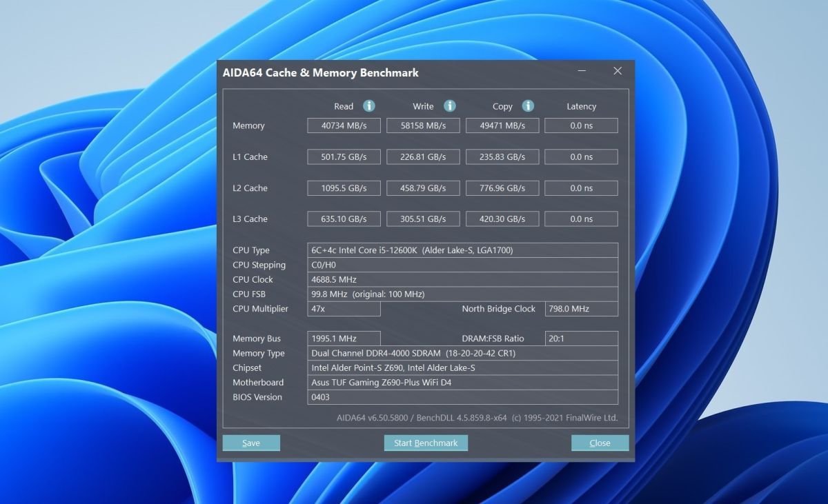Click the Read column header text
This screenshot has width=828, height=504.
tap(344, 106)
